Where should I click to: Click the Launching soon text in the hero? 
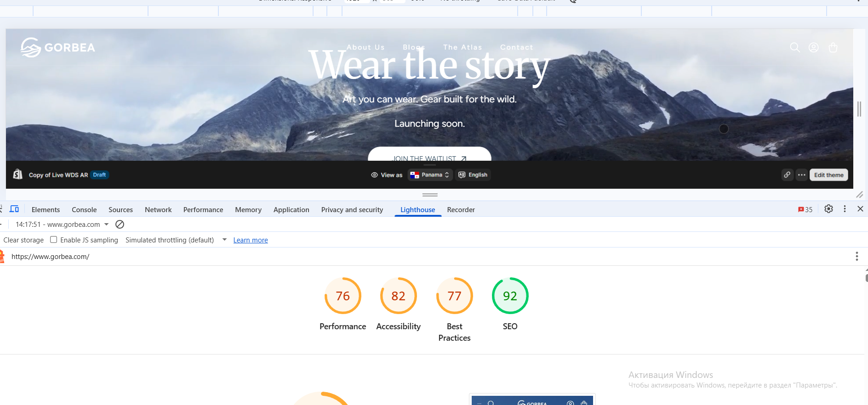click(430, 124)
